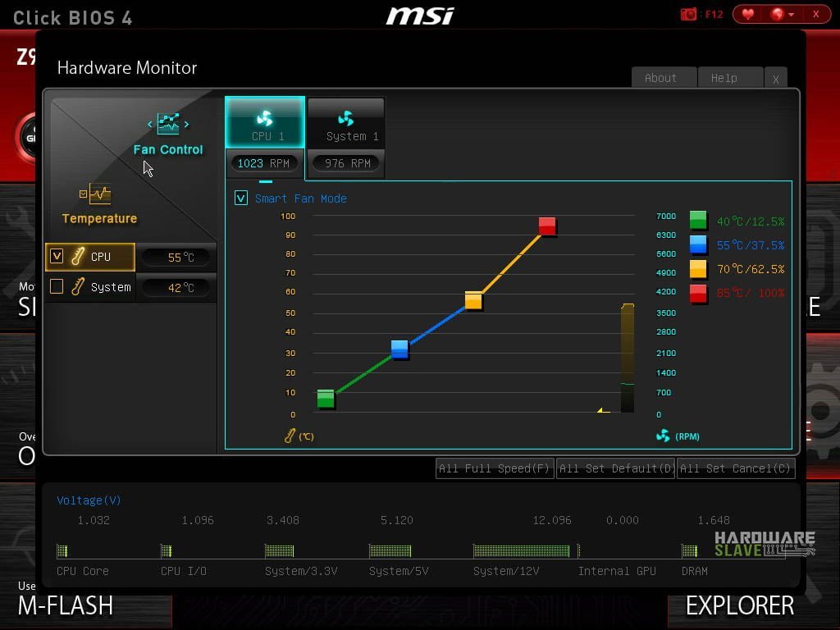Select the yellow fan curve point
840x630 pixels.
point(473,300)
